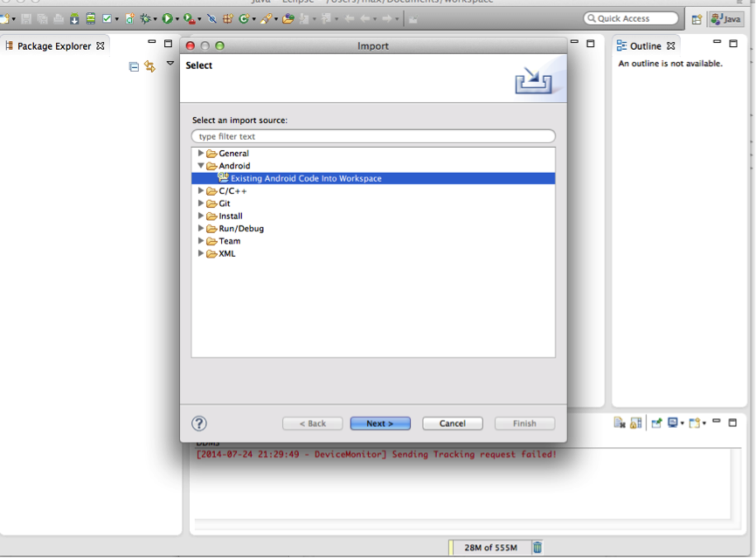This screenshot has width=756, height=558.
Task: Open the Display Selected Console dropdown arrow
Action: click(683, 424)
